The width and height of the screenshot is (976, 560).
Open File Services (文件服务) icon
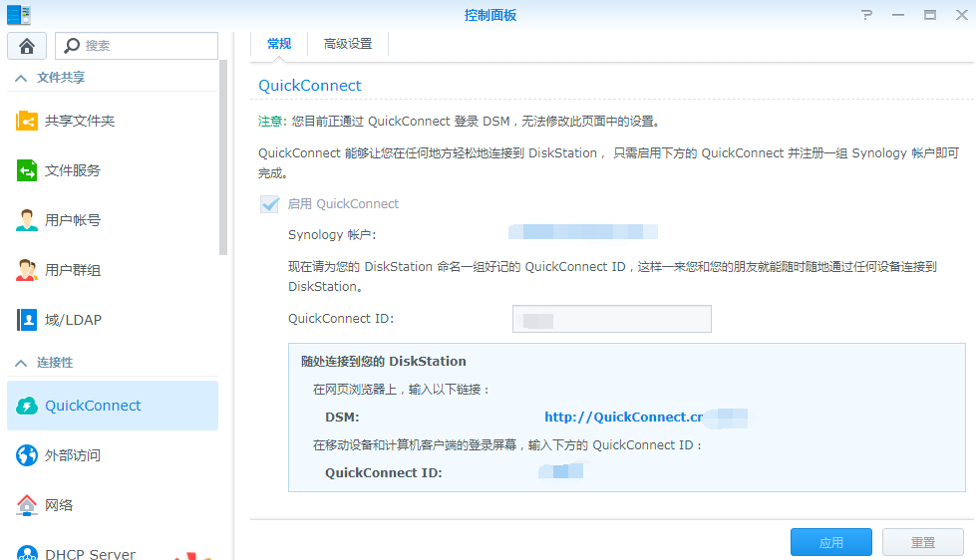tap(27, 169)
